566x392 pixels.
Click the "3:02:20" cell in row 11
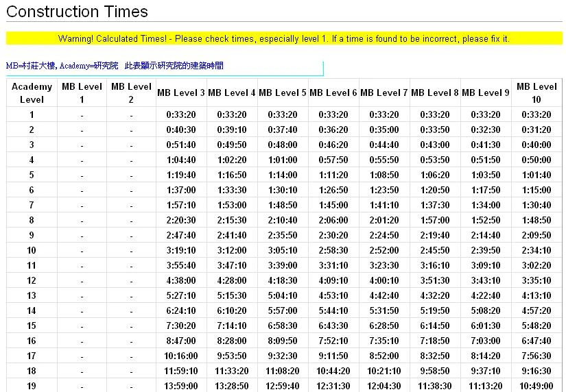point(536,265)
